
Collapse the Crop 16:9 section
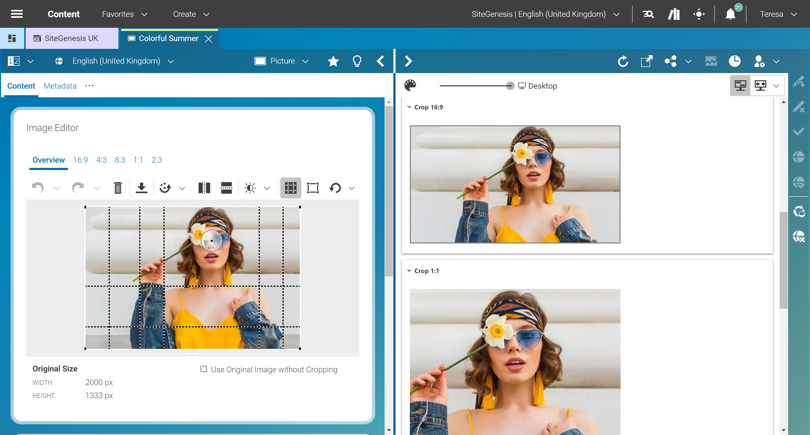tap(409, 107)
